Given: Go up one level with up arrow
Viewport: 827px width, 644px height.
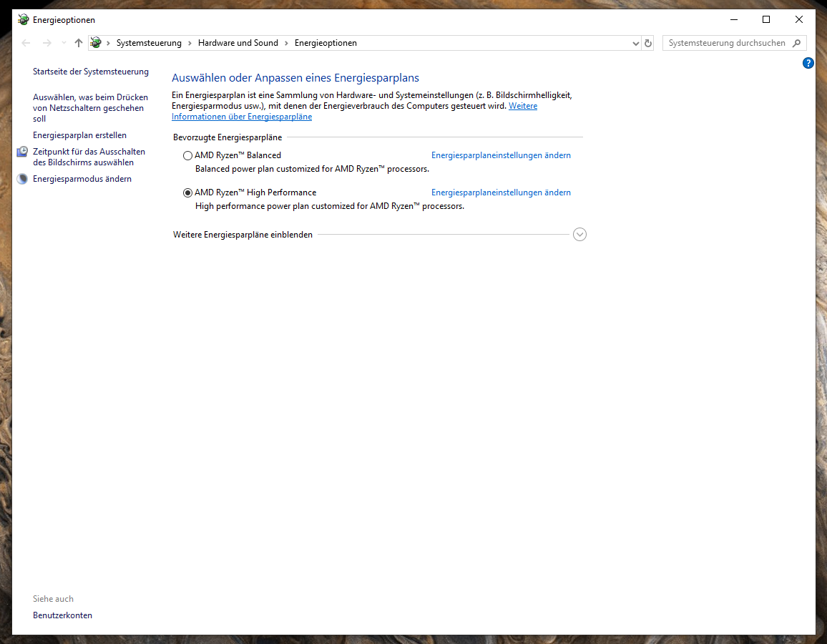Looking at the screenshot, I should [x=79, y=43].
